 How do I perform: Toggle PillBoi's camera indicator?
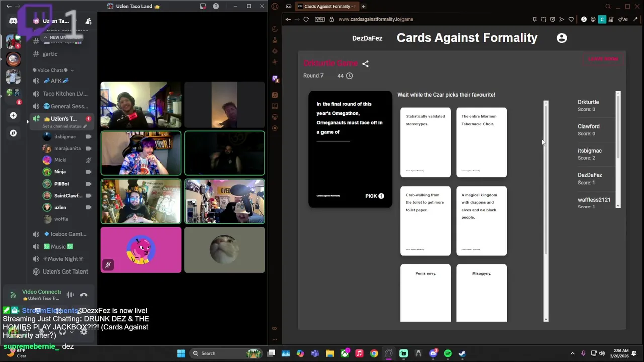tap(89, 184)
